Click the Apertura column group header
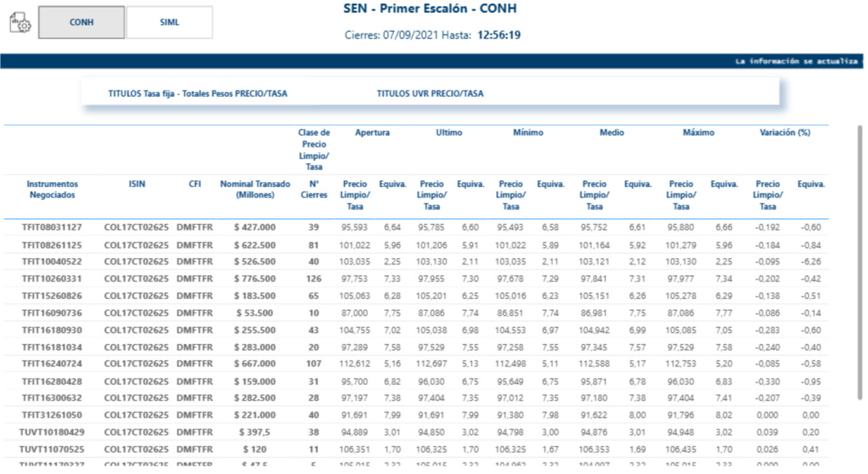 tap(372, 133)
